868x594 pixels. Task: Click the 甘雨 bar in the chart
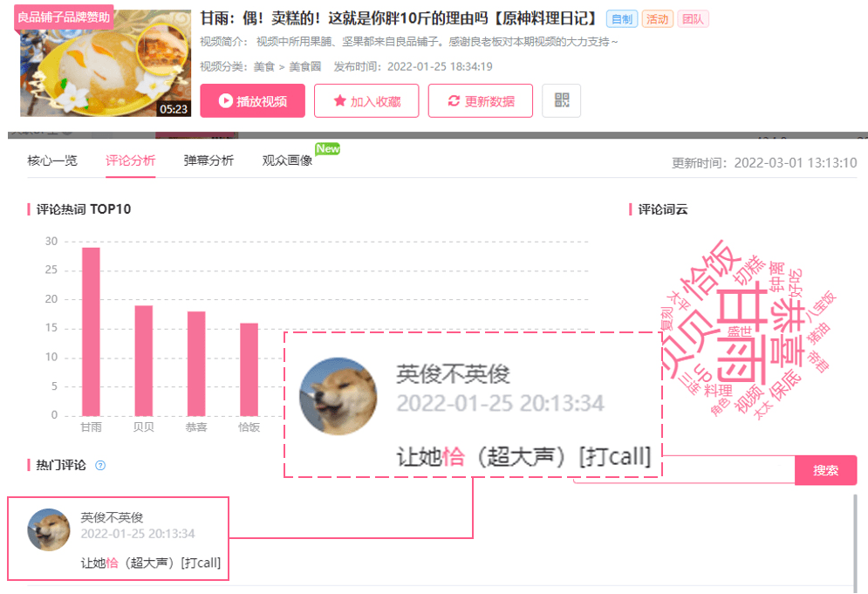pyautogui.click(x=91, y=331)
